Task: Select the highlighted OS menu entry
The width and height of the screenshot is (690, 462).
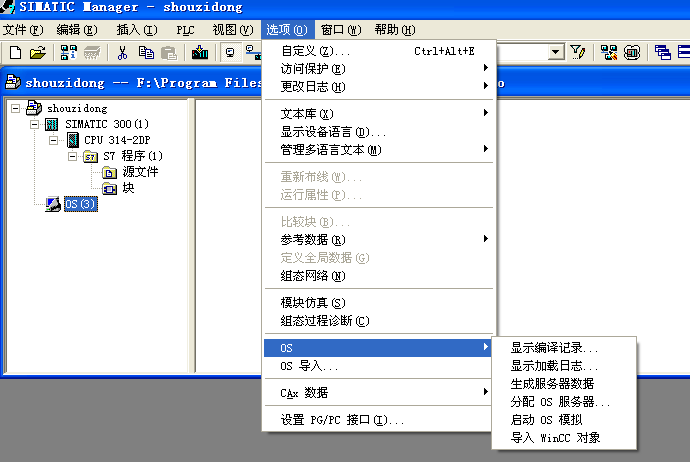Action: point(378,348)
